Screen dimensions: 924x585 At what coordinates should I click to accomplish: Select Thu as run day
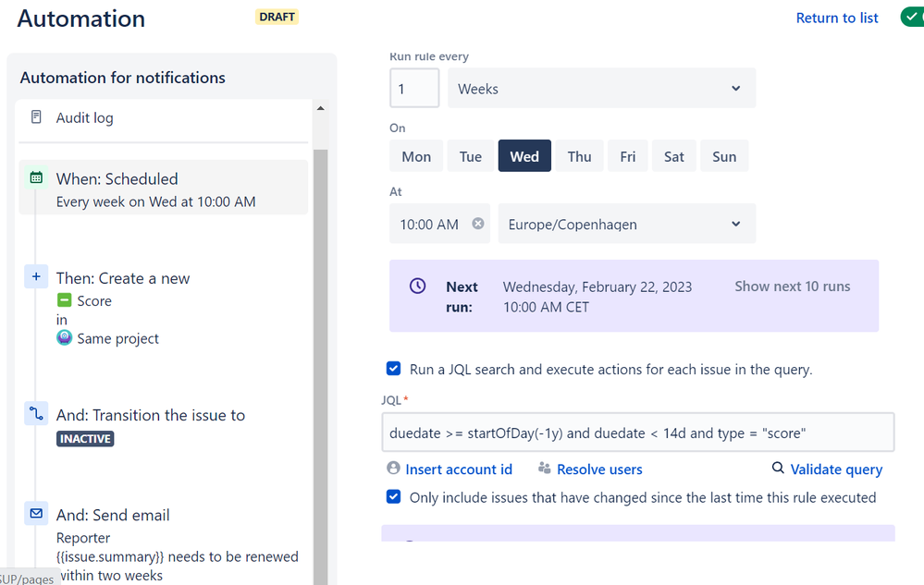pyautogui.click(x=579, y=156)
